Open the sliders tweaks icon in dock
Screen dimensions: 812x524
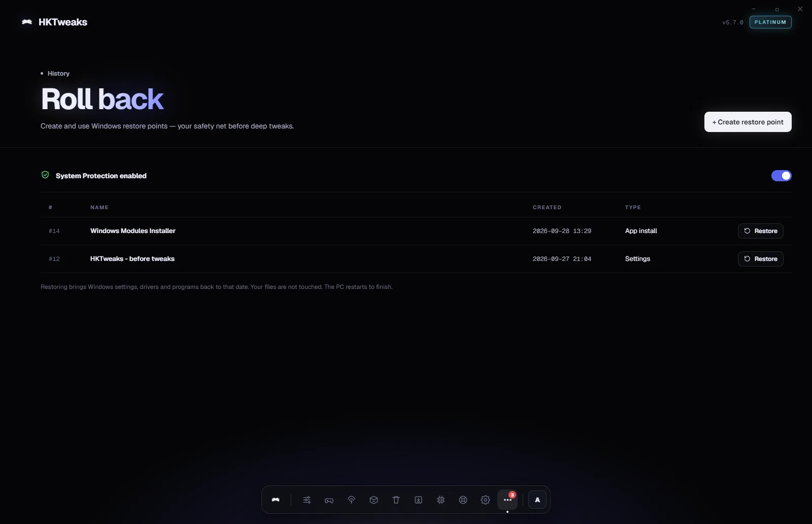[307, 500]
